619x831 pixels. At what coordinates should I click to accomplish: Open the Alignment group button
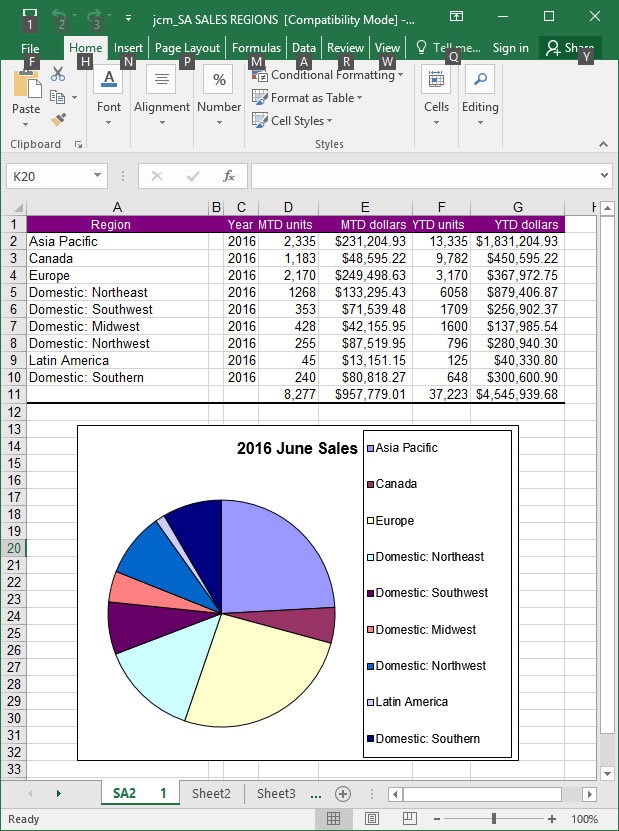pos(162,98)
